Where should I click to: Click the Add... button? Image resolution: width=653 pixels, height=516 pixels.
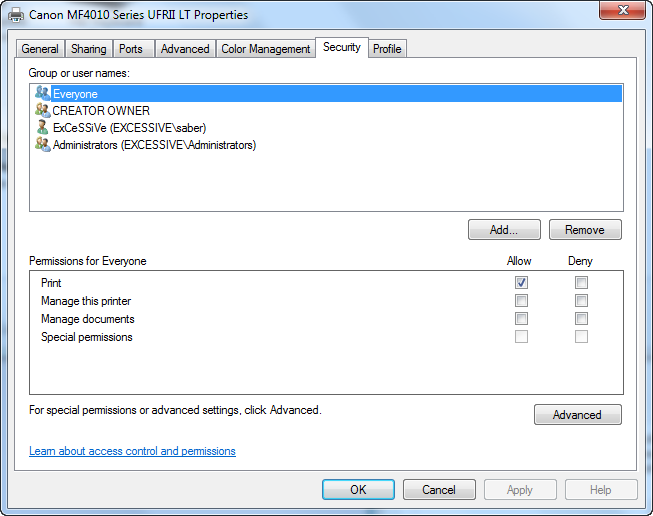coord(504,229)
